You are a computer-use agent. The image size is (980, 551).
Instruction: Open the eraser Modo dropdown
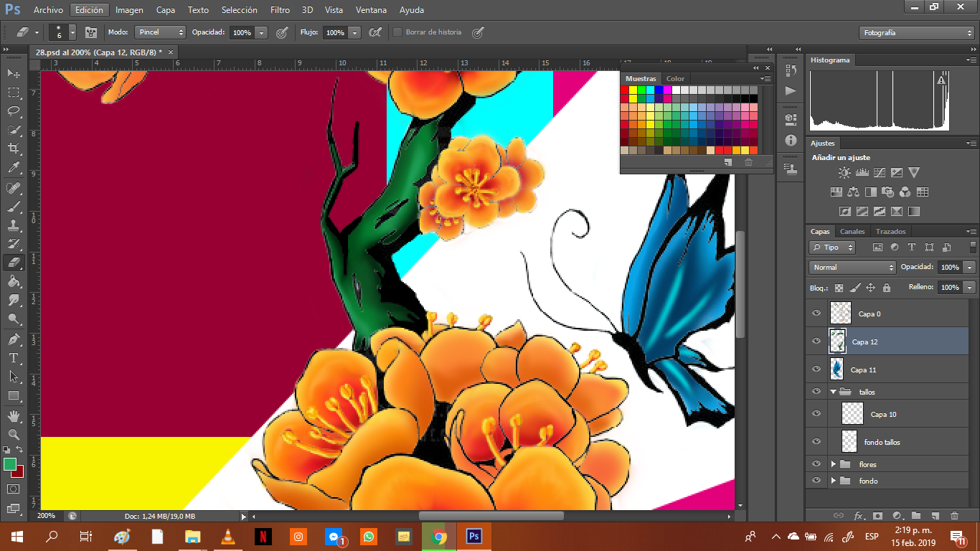(x=161, y=32)
